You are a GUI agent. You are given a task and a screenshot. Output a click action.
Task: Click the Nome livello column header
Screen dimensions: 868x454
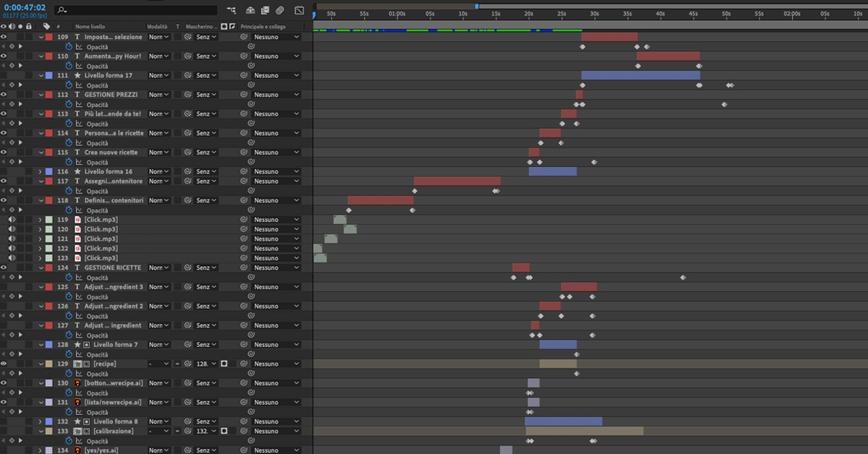coord(90,26)
